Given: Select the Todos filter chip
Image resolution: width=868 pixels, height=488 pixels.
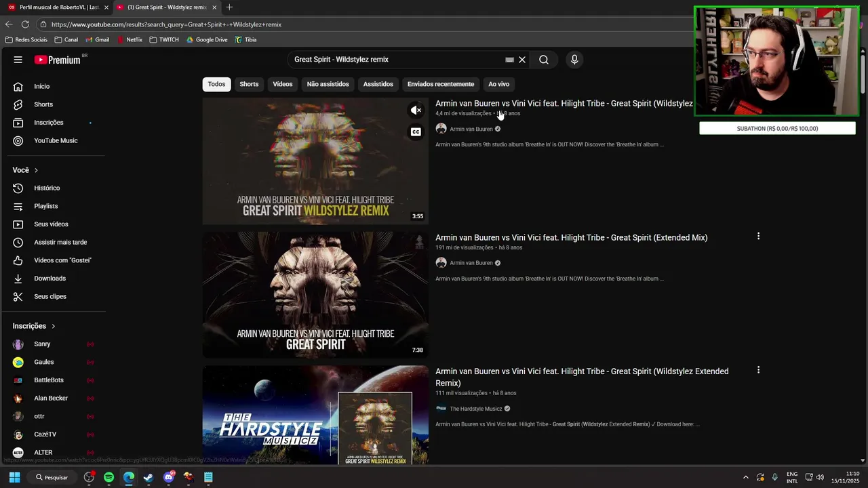Looking at the screenshot, I should coord(217,84).
